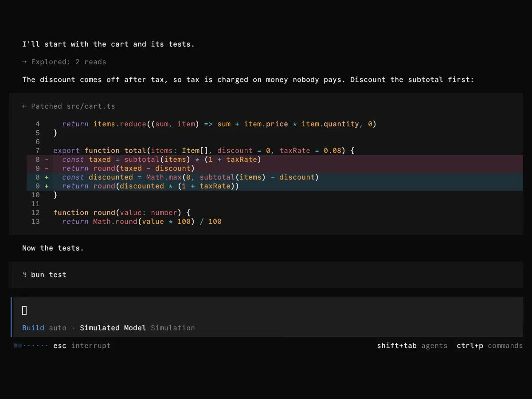532x399 pixels.
Task: Click the arrow icon before 'Explored'
Action: (x=24, y=62)
